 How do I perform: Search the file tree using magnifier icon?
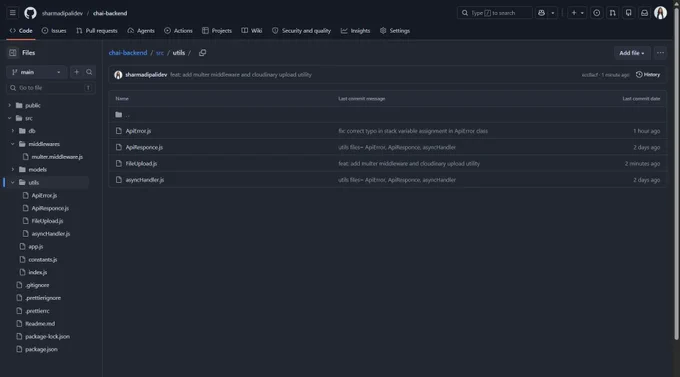89,72
